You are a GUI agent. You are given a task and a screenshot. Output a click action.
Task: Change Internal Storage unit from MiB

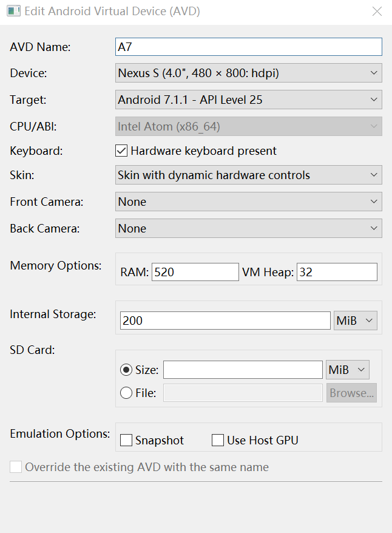356,321
